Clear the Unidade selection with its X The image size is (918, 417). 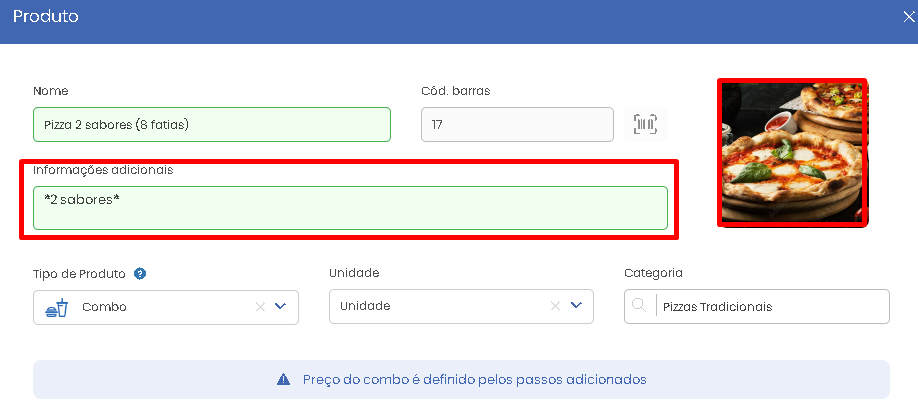click(555, 306)
